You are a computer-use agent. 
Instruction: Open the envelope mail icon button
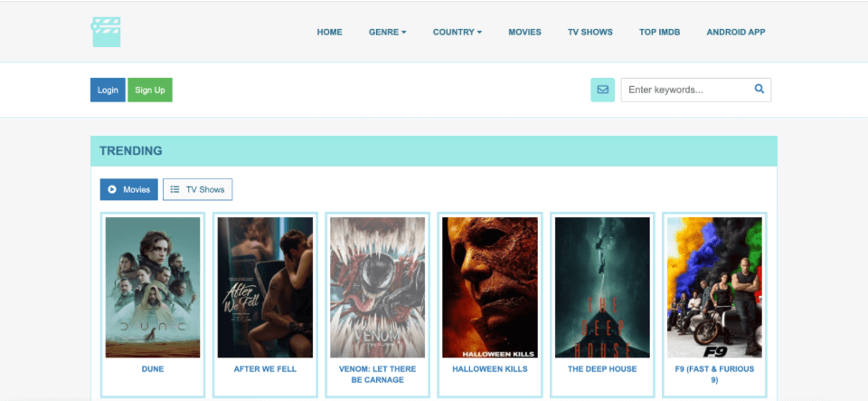click(602, 90)
